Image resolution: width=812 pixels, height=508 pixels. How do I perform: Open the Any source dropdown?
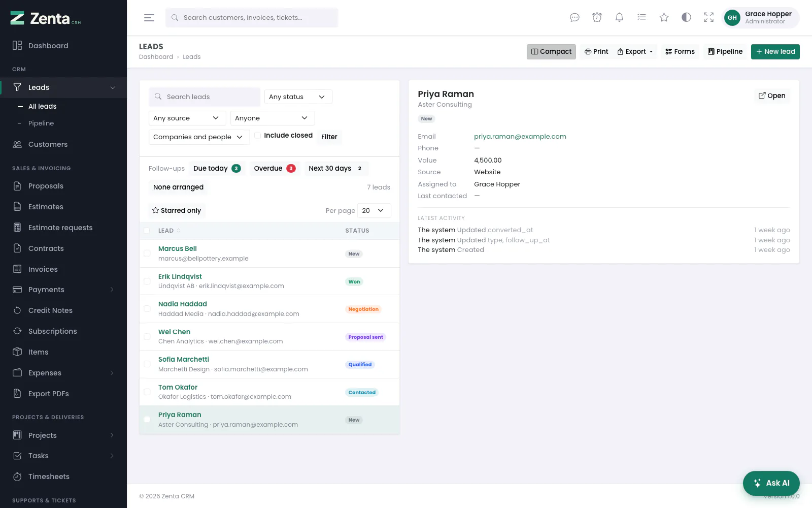(187, 118)
